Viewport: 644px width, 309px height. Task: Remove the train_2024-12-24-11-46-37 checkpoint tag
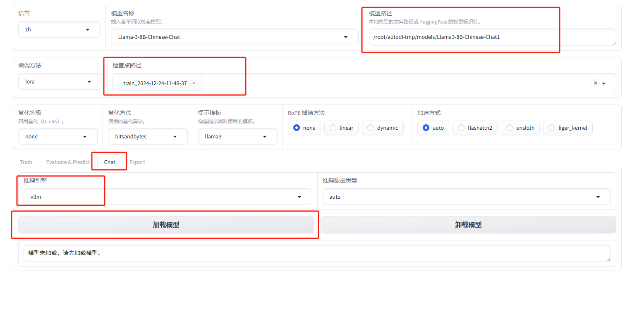[x=194, y=83]
